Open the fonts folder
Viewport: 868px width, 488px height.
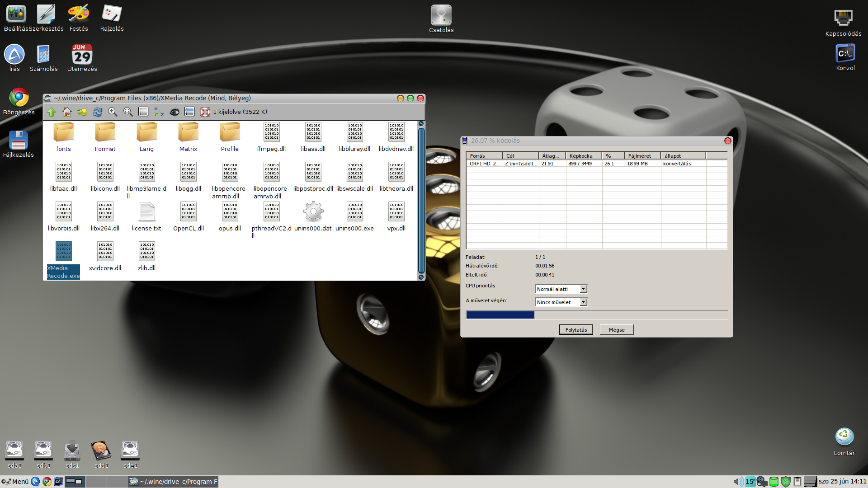(64, 137)
